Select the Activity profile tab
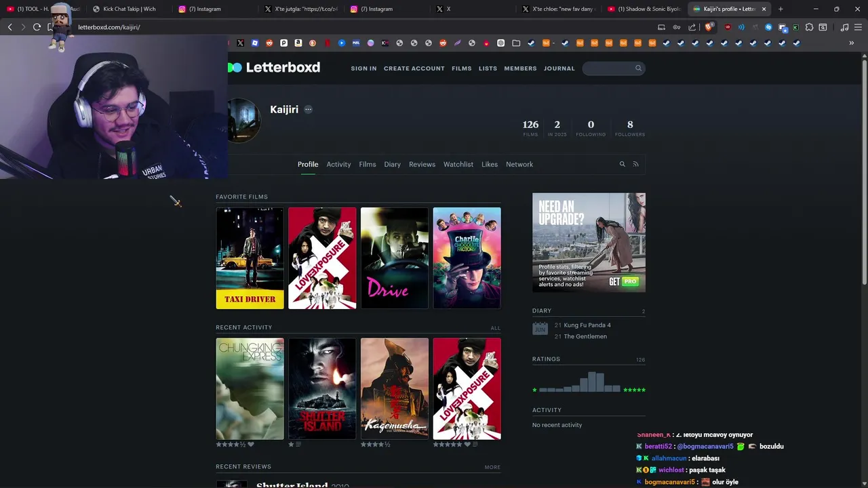The width and height of the screenshot is (868, 488). 338,164
